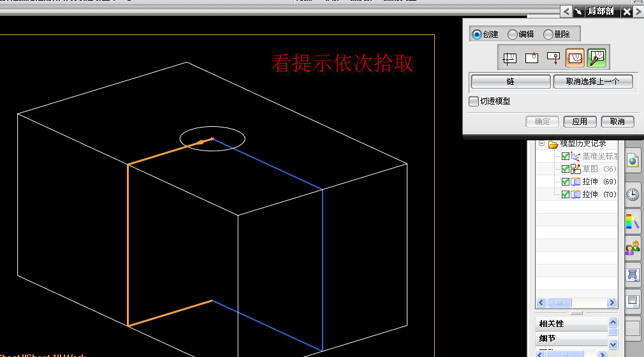Image resolution: width=644 pixels, height=357 pixels.
Task: Click the tree horizontal scrollbar thumb
Action: tap(559, 303)
